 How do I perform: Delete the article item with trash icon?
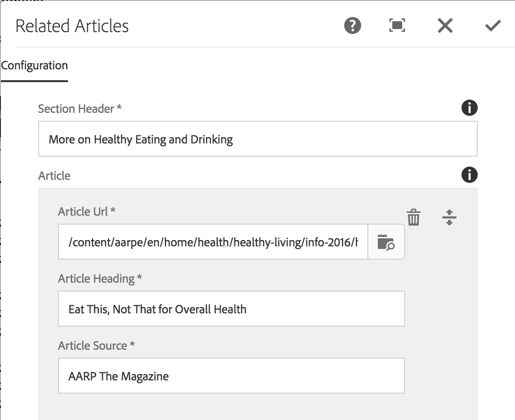pos(414,217)
